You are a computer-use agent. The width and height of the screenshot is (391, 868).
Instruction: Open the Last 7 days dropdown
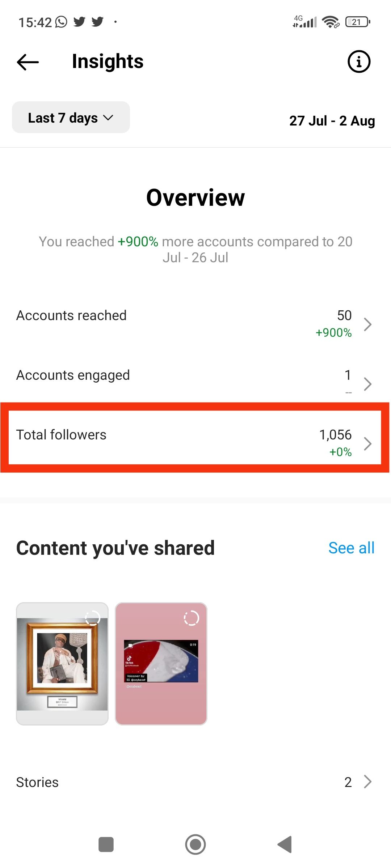point(71,117)
